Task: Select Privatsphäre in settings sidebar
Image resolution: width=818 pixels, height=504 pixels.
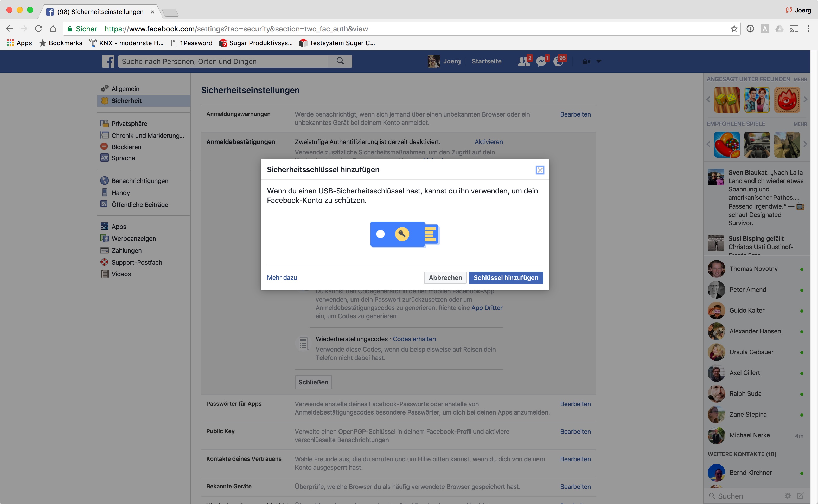Action: click(x=129, y=124)
